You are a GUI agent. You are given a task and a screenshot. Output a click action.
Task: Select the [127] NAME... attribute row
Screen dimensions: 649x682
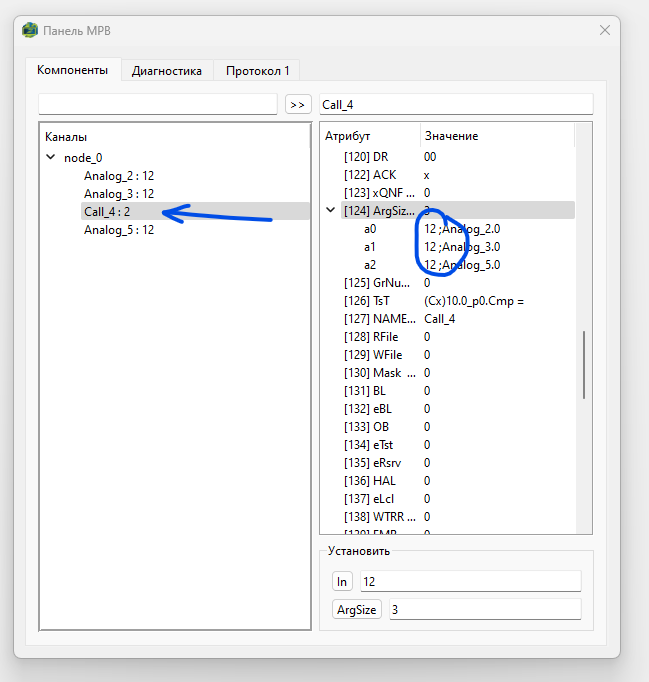click(x=458, y=319)
